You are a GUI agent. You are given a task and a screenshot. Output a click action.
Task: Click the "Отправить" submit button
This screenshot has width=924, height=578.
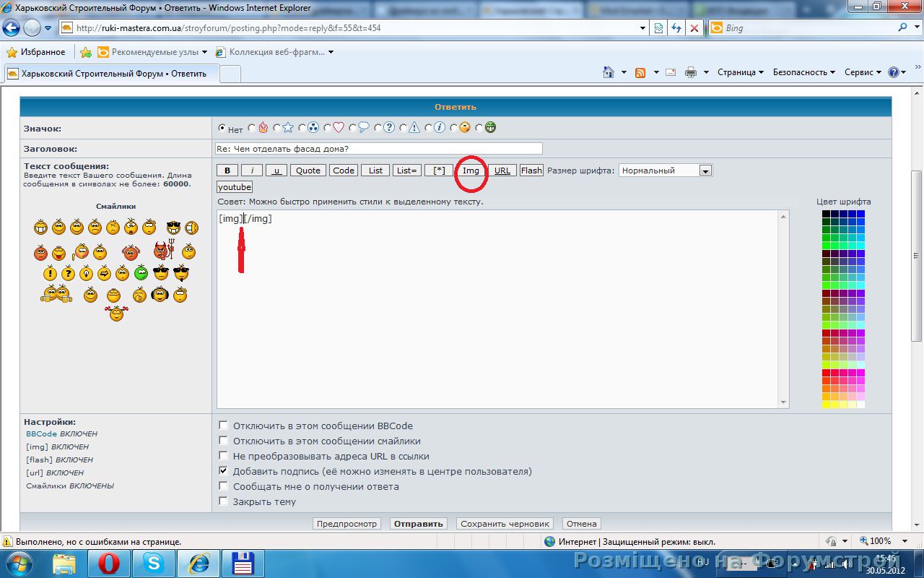coord(418,524)
